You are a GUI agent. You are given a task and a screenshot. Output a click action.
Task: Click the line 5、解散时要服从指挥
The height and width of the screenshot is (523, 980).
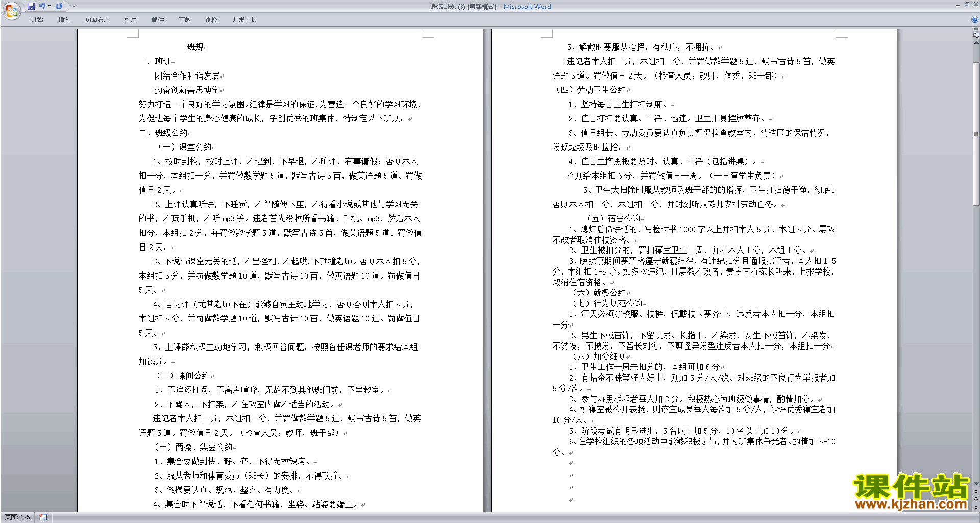pos(641,47)
